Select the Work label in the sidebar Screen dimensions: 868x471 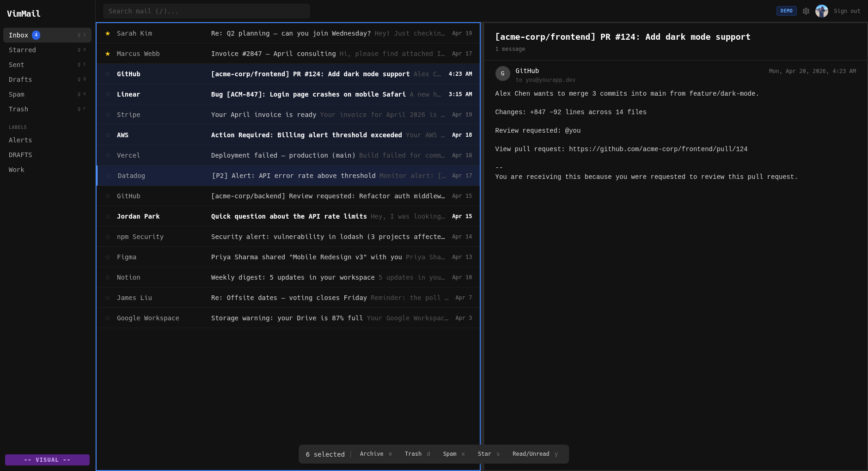pos(16,170)
